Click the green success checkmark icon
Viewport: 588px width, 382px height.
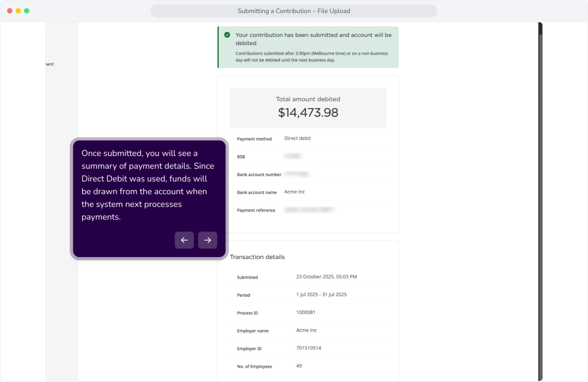coord(227,35)
